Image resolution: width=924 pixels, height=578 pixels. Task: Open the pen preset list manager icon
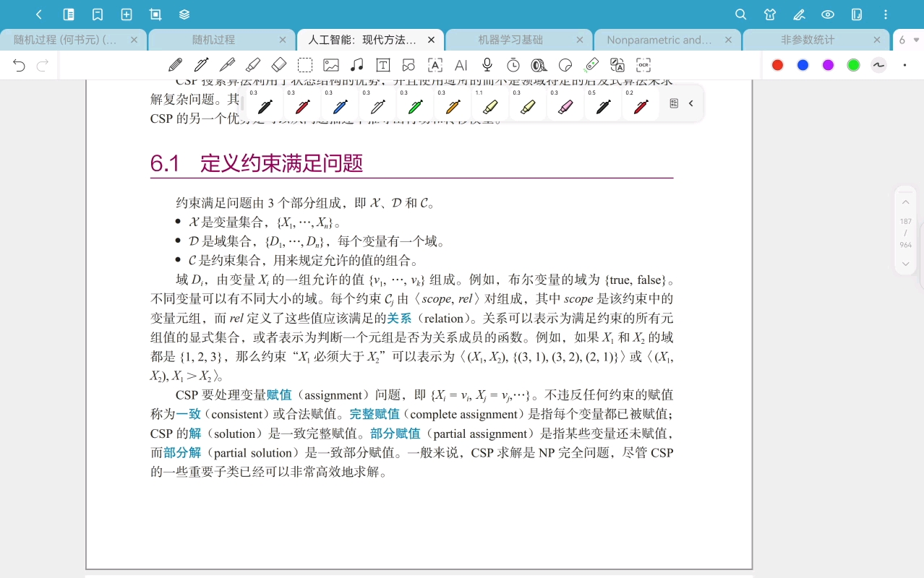coord(674,103)
